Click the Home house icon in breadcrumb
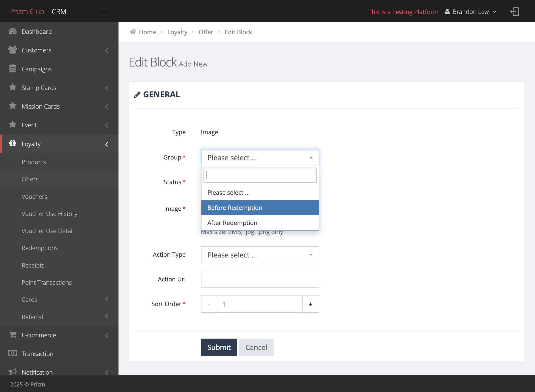This screenshot has height=392, width=535. click(133, 32)
